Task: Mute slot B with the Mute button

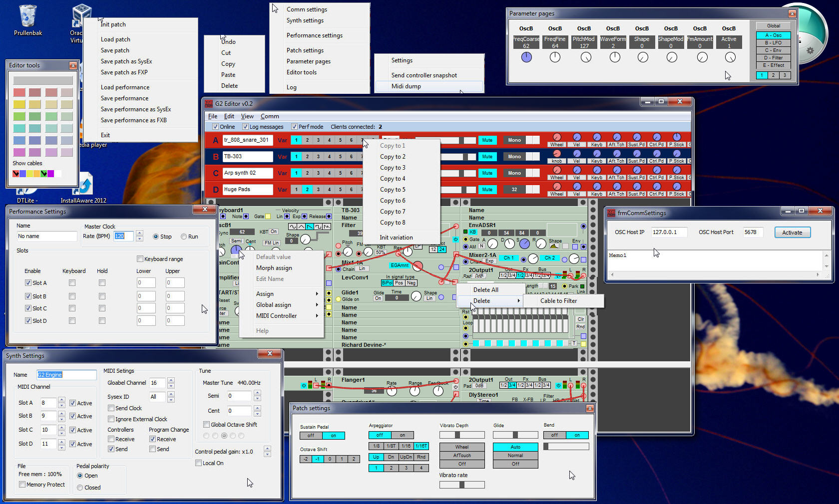Action: (487, 157)
